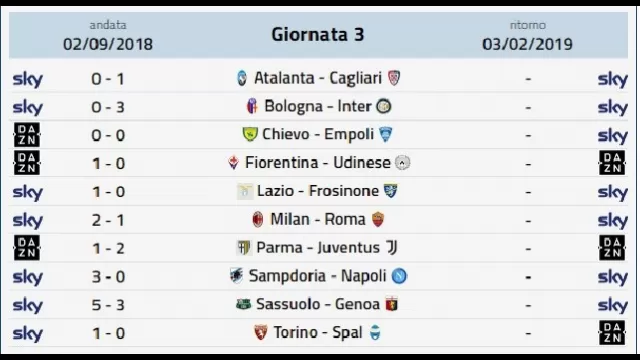Click the Giornata 3 header title

click(x=318, y=35)
